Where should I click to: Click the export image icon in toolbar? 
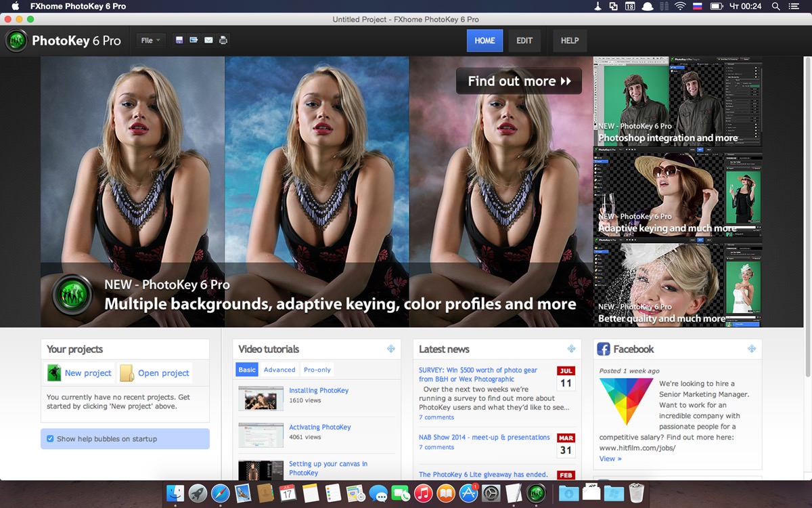coord(194,40)
